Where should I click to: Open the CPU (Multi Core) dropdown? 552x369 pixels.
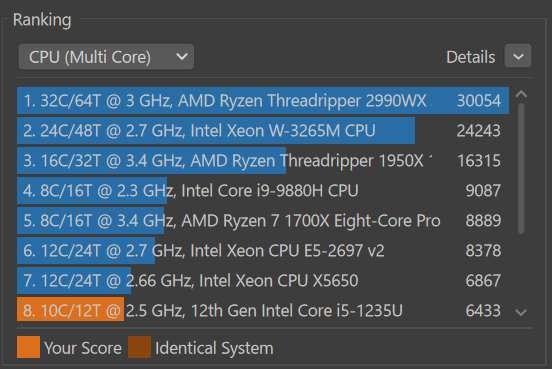[x=106, y=57]
